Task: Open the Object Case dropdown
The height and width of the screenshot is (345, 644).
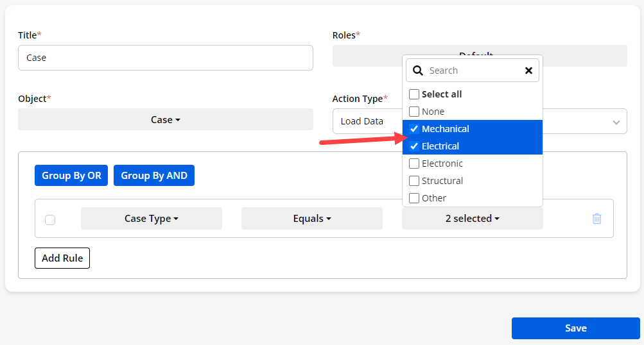Action: pos(165,120)
